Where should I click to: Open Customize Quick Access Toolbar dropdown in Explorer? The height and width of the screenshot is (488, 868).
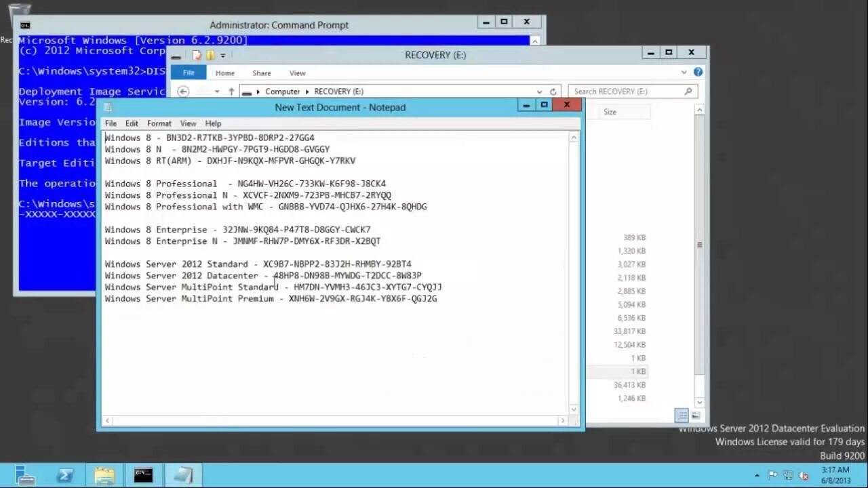pyautogui.click(x=222, y=56)
